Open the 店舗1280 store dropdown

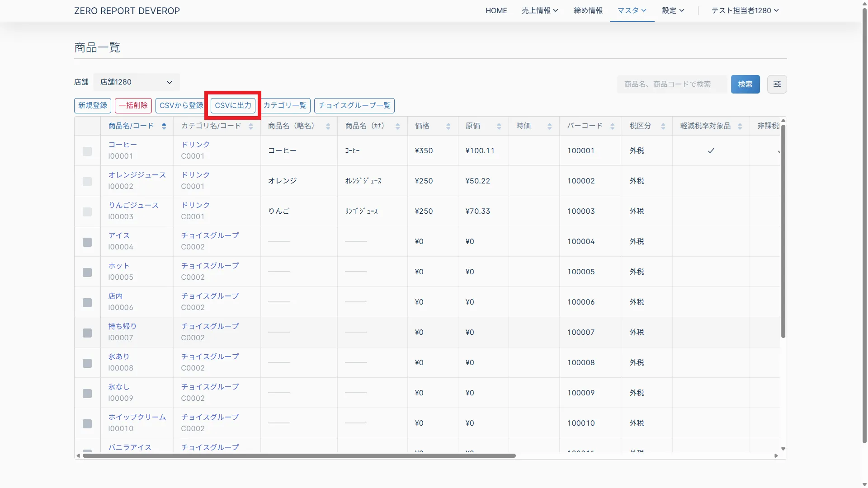click(x=137, y=82)
